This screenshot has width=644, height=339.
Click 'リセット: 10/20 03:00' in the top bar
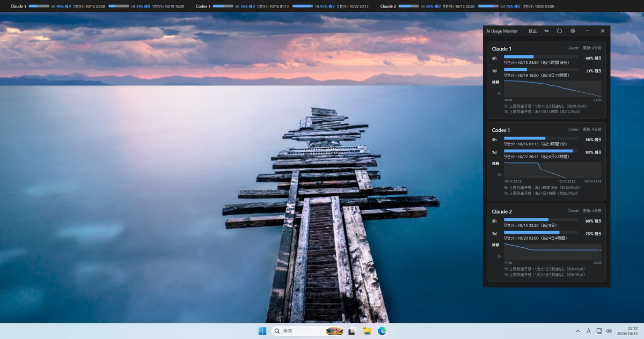coord(537,6)
